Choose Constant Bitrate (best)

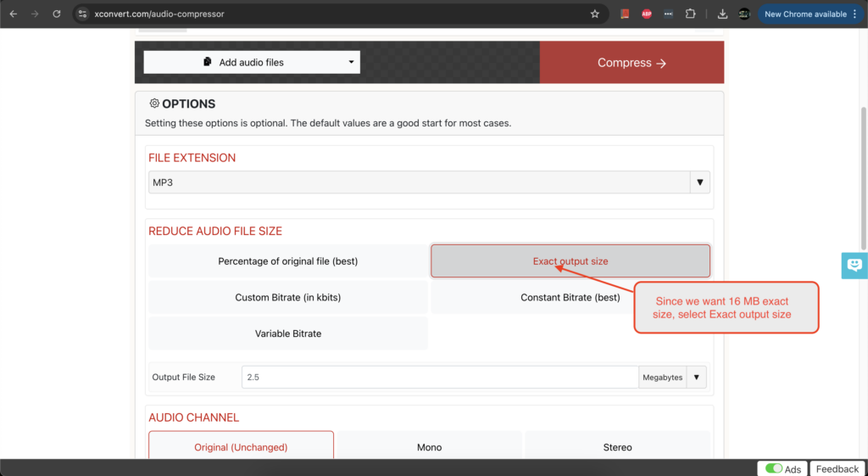click(570, 297)
